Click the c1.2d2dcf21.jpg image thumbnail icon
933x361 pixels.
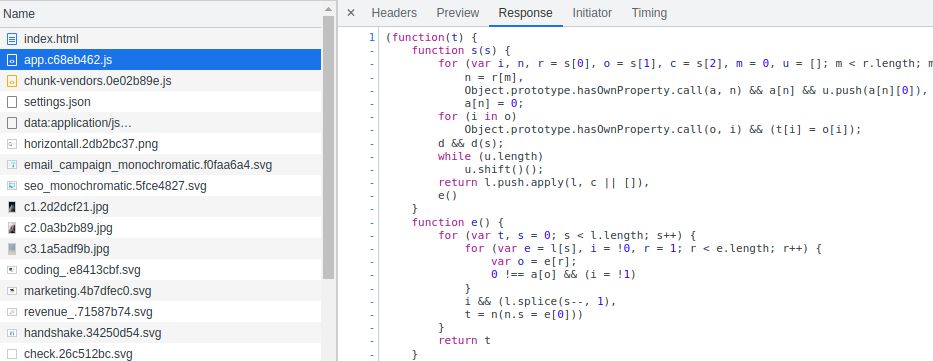point(12,208)
